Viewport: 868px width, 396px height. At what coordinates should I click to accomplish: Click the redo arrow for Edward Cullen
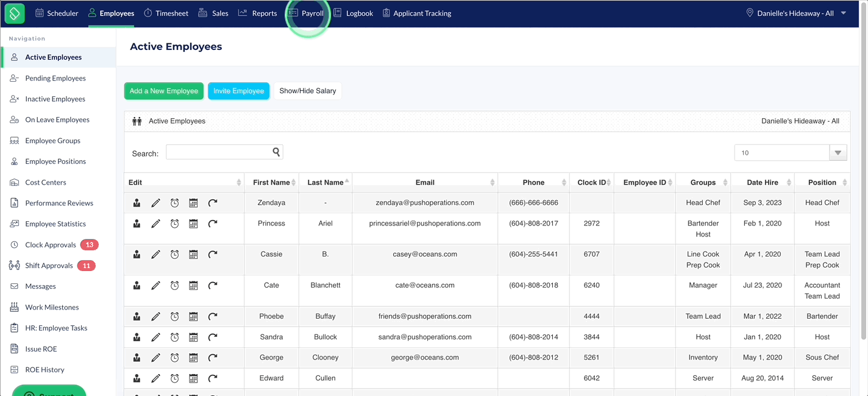pyautogui.click(x=213, y=378)
